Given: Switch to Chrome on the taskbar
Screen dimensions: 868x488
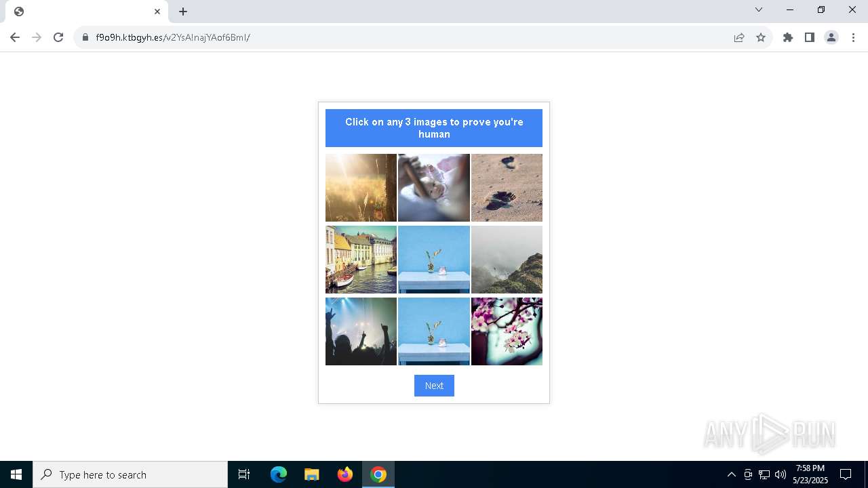Looking at the screenshot, I should tap(378, 474).
